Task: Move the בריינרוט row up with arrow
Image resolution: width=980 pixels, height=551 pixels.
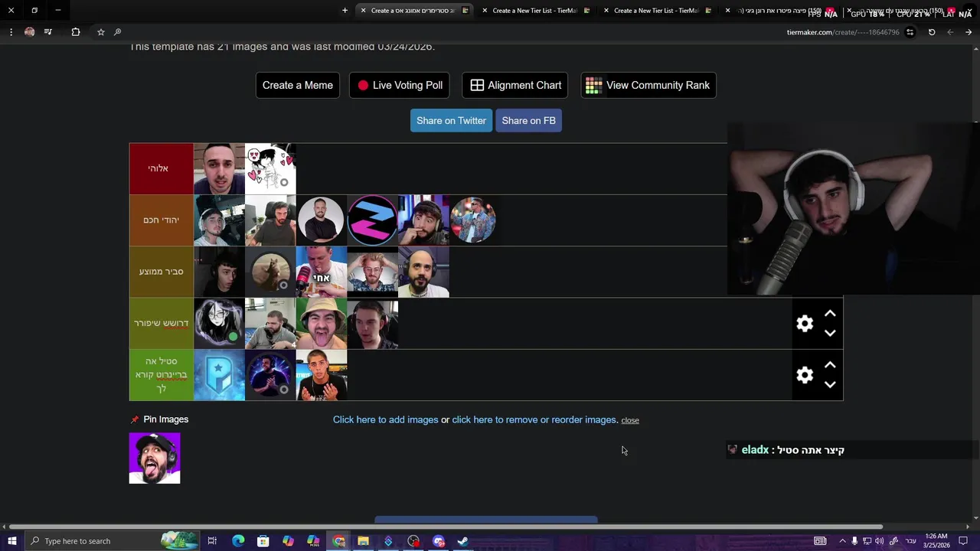Action: coord(830,365)
